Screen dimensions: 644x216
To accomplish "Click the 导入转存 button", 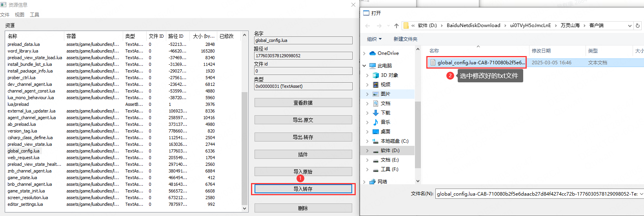I will (303, 189).
